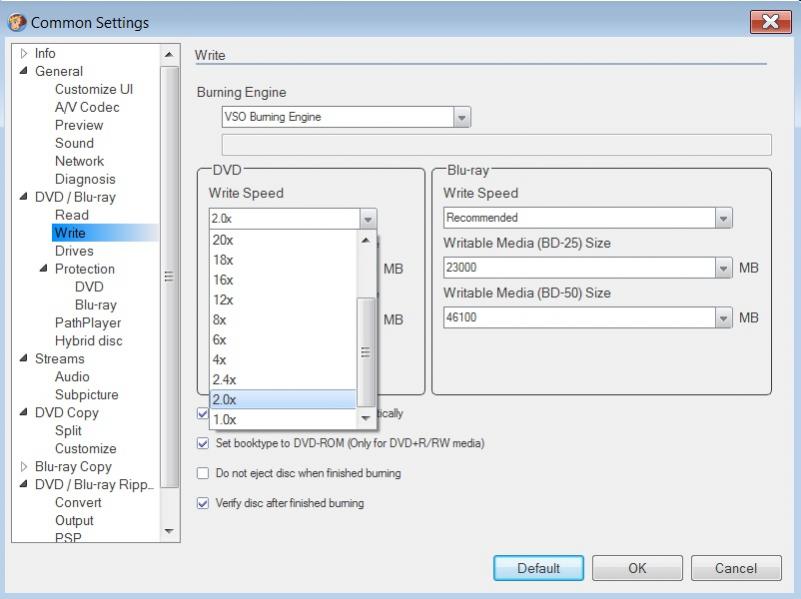Toggle Set booktype to DVD-ROM checkbox
Viewport: 801px width, 599px height.
[x=204, y=443]
